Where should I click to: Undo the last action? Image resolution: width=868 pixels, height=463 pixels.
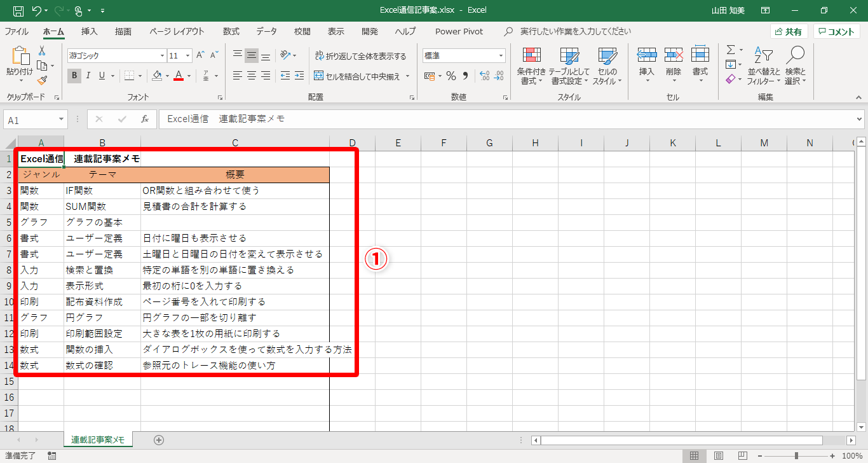coord(37,10)
